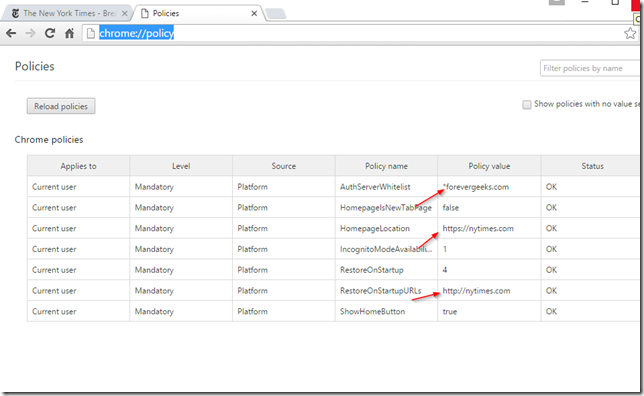Click Platform in RestoreOnStartup row
Screen dimensions: 644x396
(252, 270)
